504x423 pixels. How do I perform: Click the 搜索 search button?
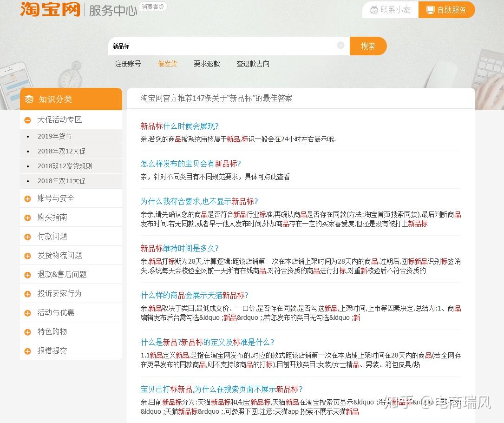368,46
